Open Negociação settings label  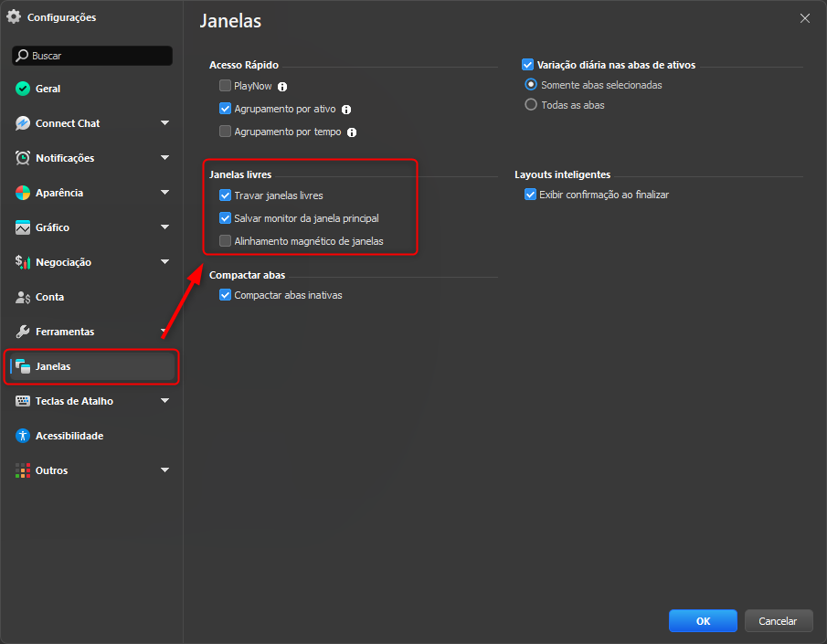coord(63,262)
